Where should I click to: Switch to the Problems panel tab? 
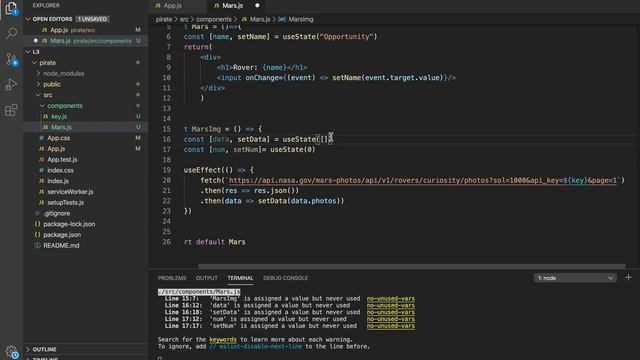[172, 278]
